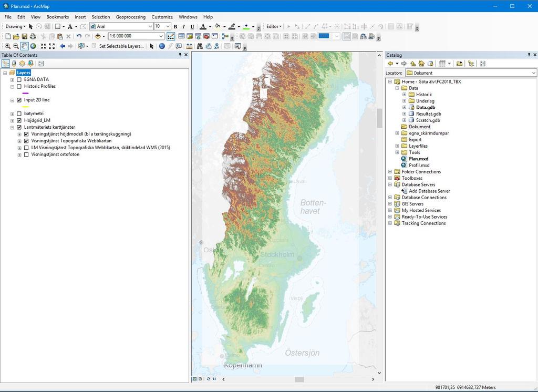Open the Find binoculars tool
Image resolution: width=538 pixels, height=392 pixels.
coord(200,46)
